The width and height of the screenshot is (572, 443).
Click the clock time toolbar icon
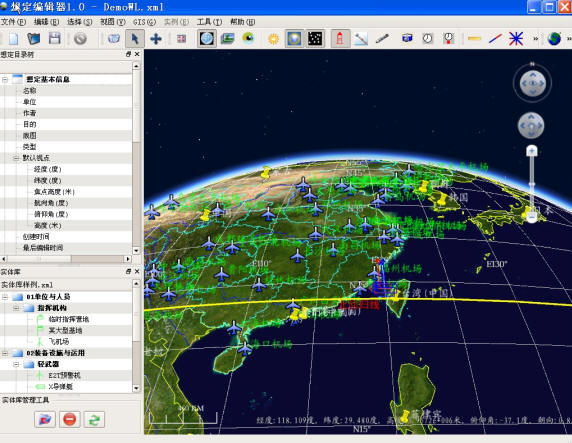pos(428,38)
